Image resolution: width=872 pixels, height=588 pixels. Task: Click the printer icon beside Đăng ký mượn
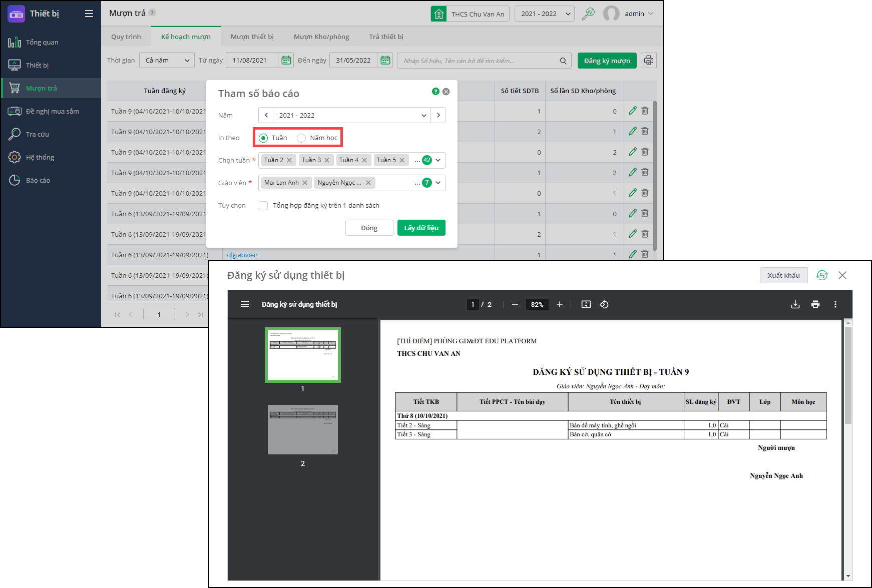point(648,61)
